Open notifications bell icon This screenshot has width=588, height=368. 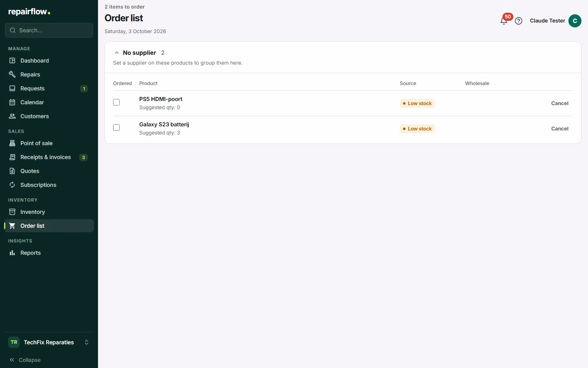(503, 21)
